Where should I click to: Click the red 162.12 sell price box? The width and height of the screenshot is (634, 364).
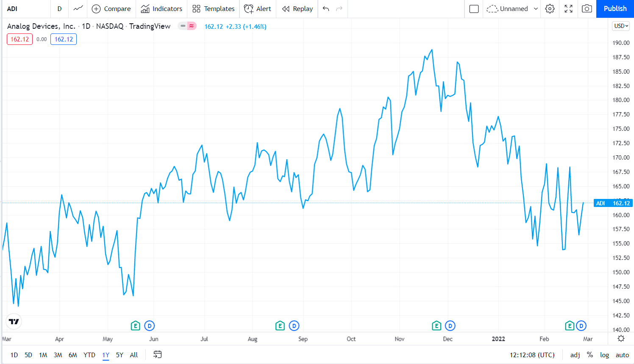point(20,39)
